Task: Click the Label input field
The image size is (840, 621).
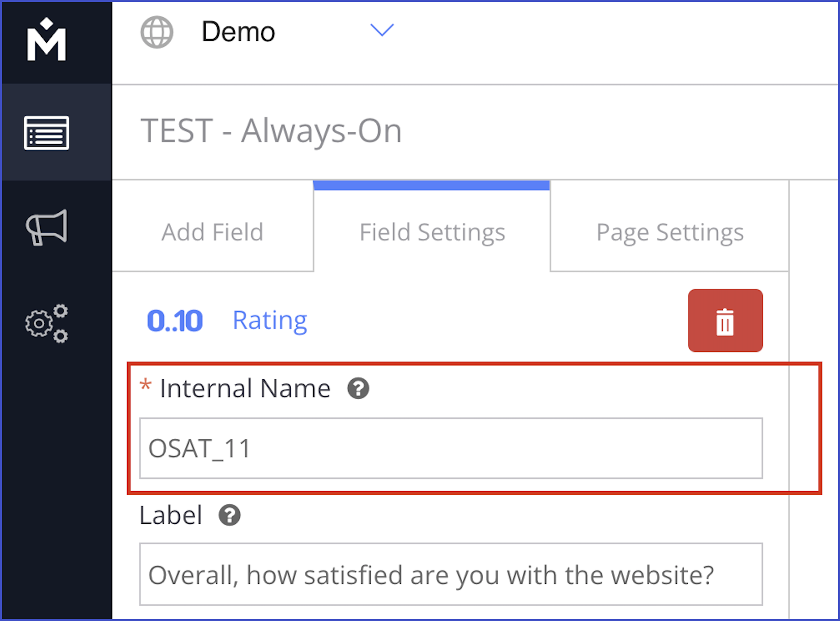Action: point(451,574)
